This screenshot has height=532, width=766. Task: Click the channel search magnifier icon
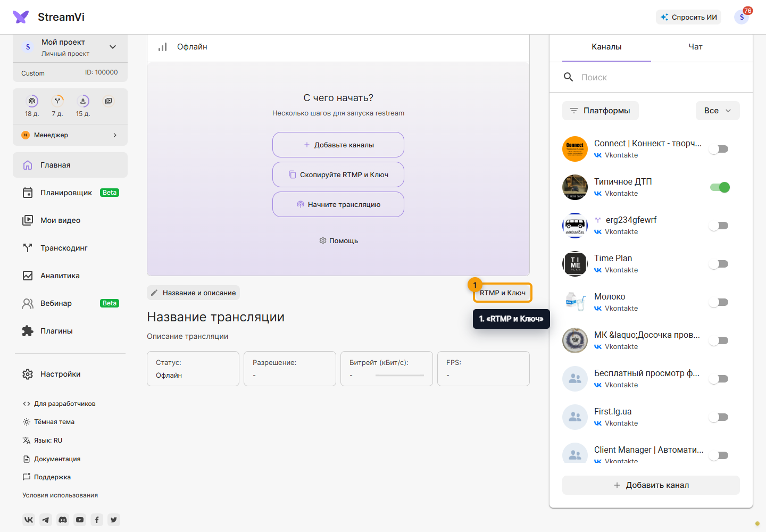click(568, 77)
